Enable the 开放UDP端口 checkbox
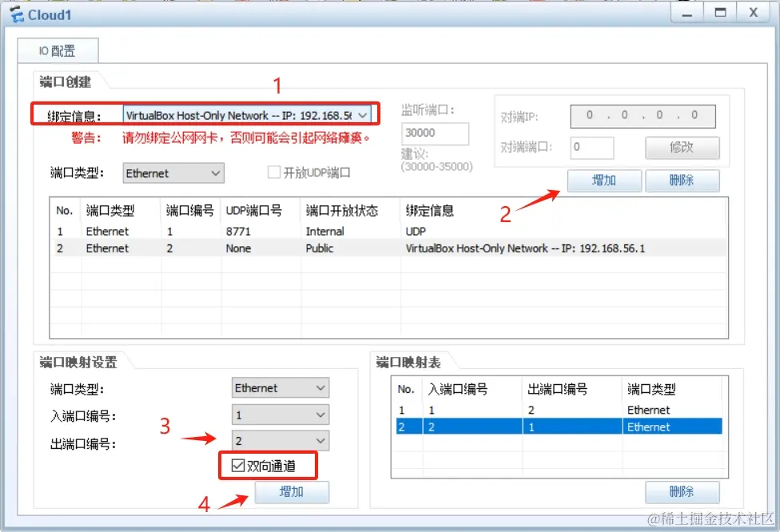This screenshot has width=780, height=532. pyautogui.click(x=274, y=173)
